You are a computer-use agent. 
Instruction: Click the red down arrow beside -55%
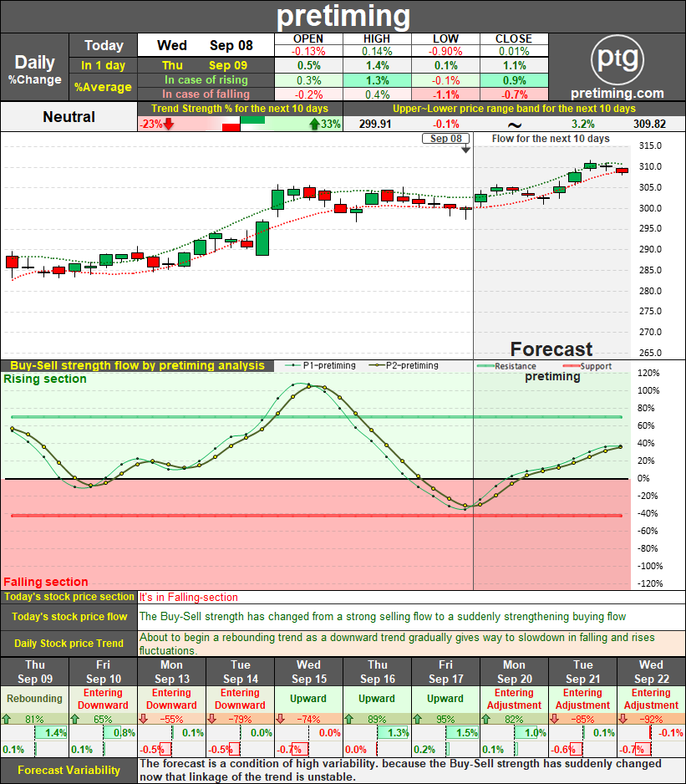pos(144,719)
